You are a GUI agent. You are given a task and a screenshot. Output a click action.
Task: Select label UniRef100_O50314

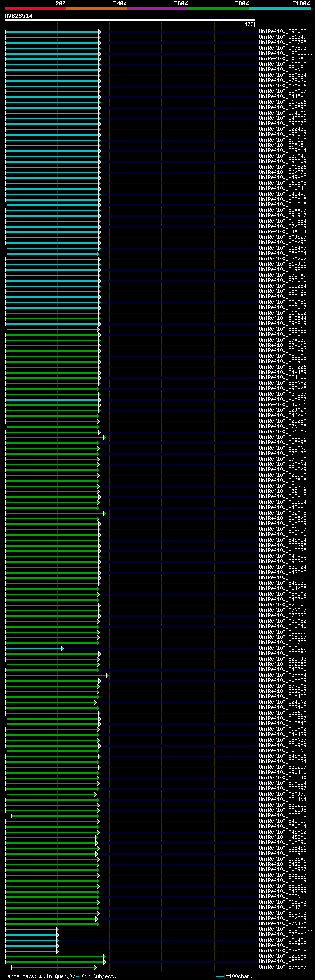[x=283, y=826]
